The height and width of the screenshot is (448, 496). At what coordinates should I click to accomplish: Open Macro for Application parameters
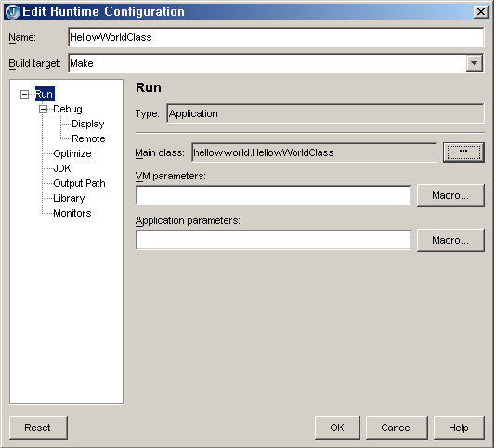(450, 241)
